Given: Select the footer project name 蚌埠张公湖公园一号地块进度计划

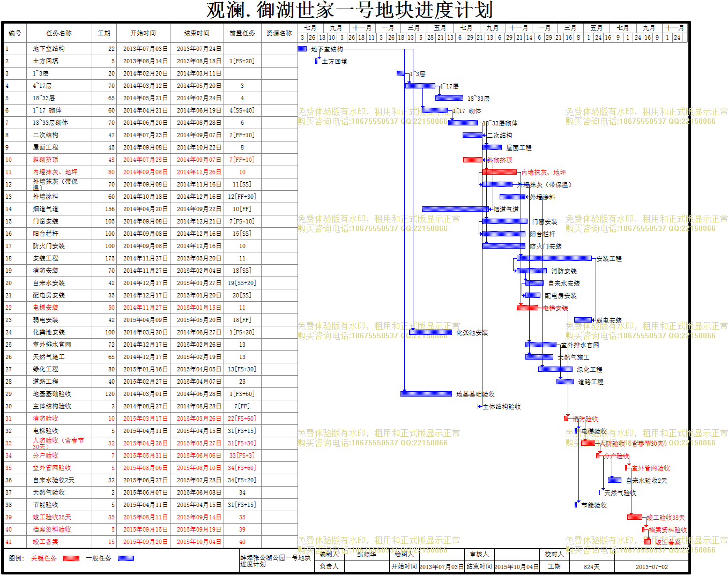Looking at the screenshot, I should (276, 561).
